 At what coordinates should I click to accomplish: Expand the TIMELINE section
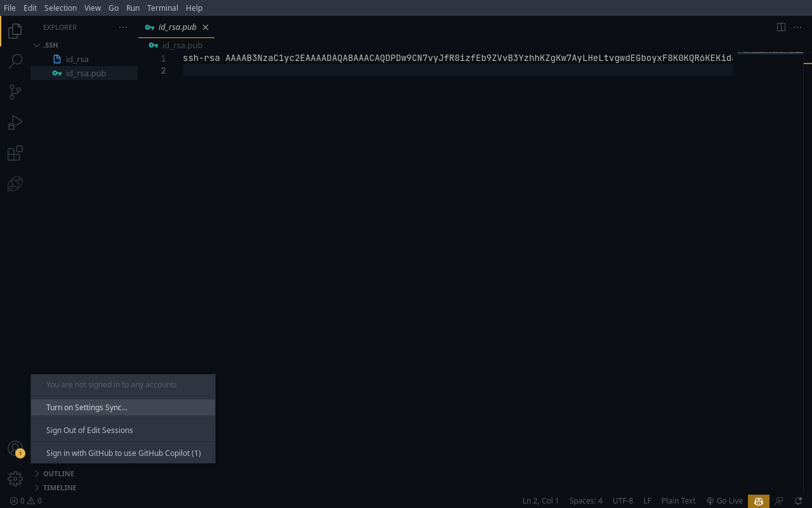[60, 487]
